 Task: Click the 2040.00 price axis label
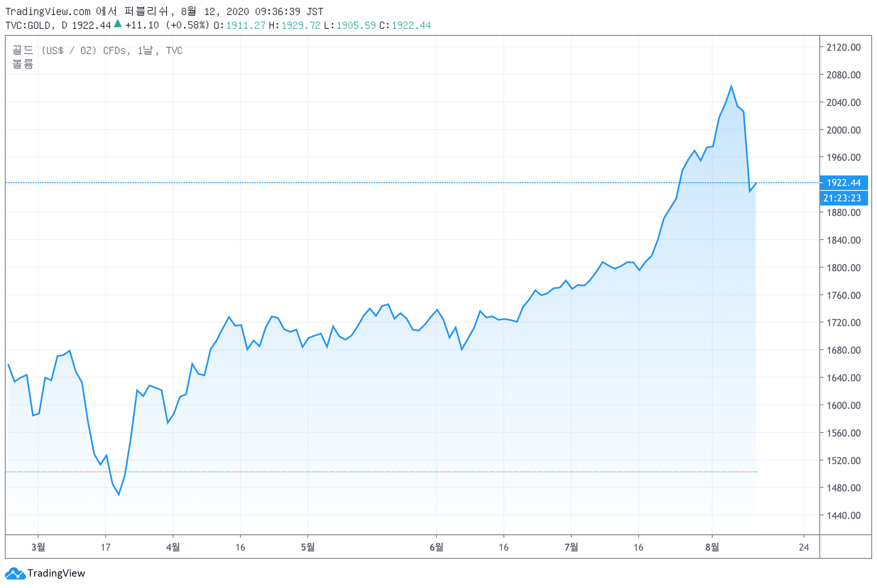[844, 103]
